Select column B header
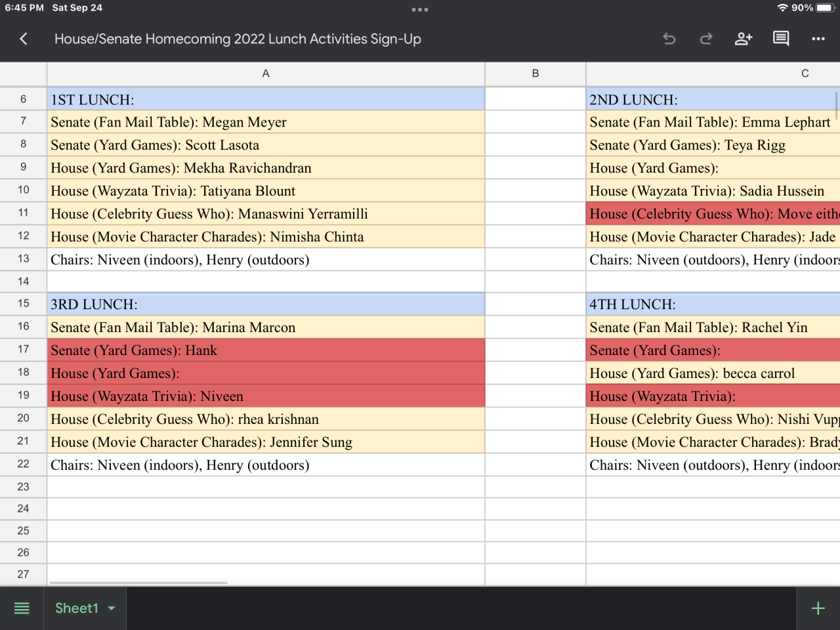Viewport: 840px width, 630px height. click(x=535, y=73)
